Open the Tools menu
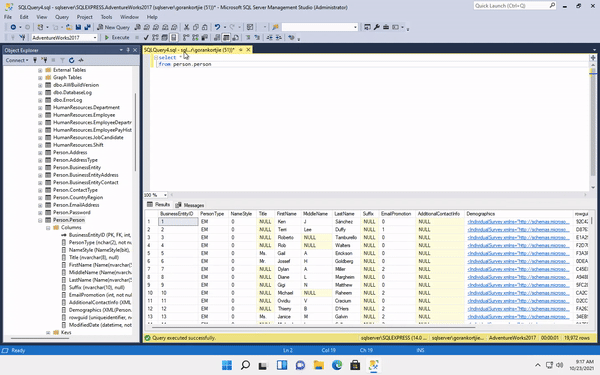The height and width of the screenshot is (375, 600). pos(106,17)
